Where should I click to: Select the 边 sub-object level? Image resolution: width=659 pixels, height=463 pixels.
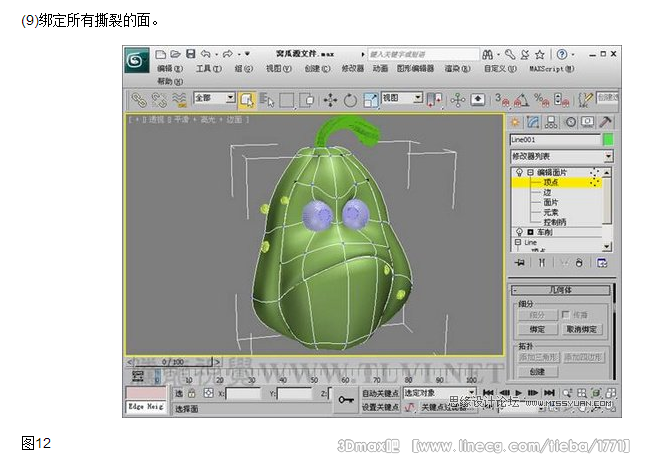click(547, 192)
